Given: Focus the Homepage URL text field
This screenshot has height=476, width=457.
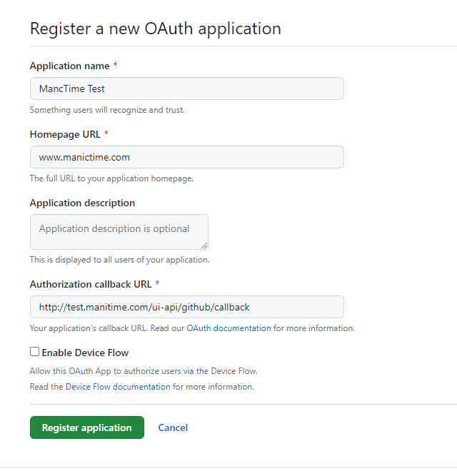Looking at the screenshot, I should [186, 157].
